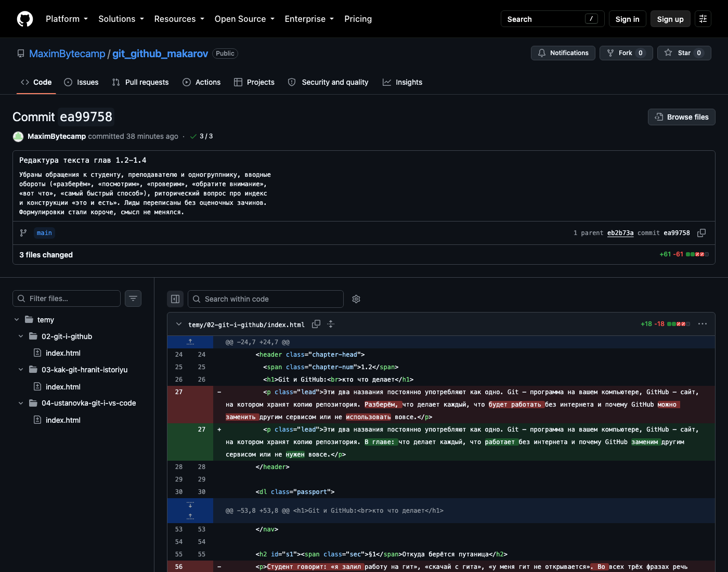Expand hidden diff lines between 30 and 53

[190, 511]
